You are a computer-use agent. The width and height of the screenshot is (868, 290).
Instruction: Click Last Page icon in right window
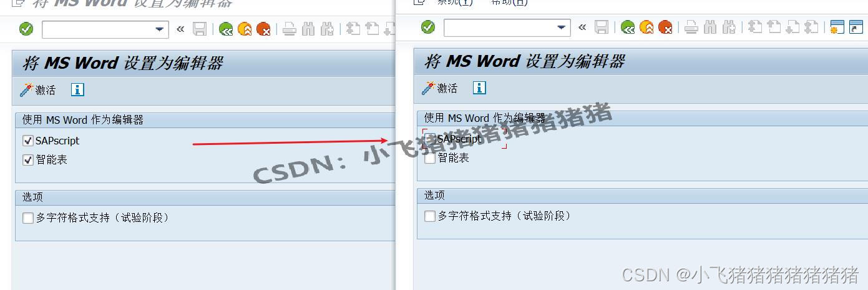[811, 27]
